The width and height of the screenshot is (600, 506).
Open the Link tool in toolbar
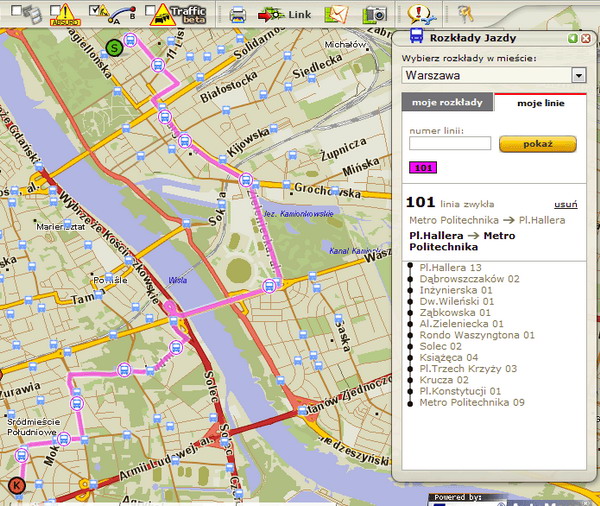pyautogui.click(x=284, y=15)
